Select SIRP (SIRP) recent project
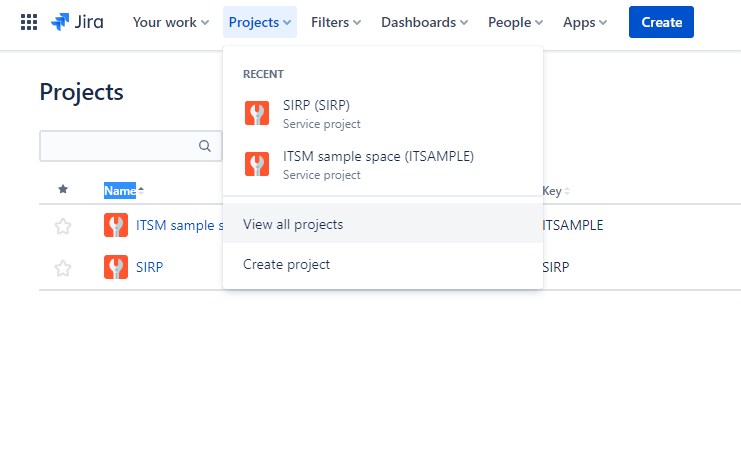Image resolution: width=741 pixels, height=458 pixels. pyautogui.click(x=383, y=114)
